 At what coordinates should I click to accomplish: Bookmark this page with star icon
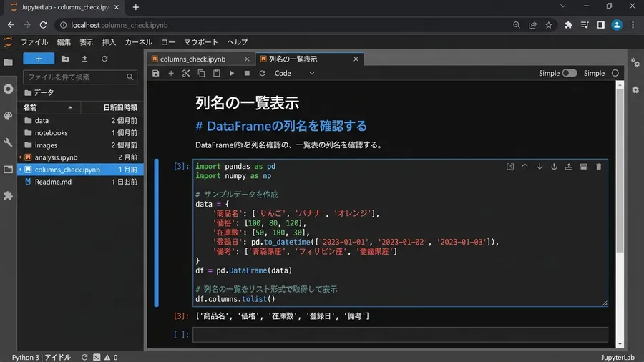548,25
